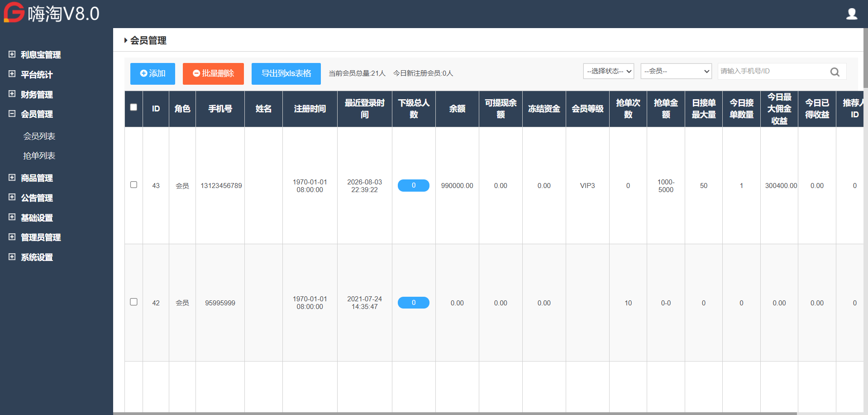This screenshot has height=415, width=868.
Task: Click the 批量删除 button
Action: pyautogui.click(x=213, y=73)
